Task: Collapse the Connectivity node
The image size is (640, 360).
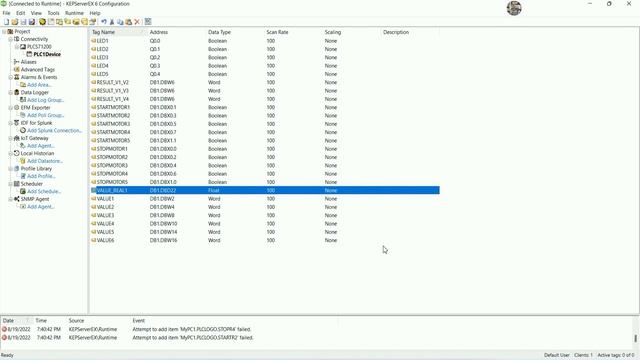Action: (x=11, y=39)
